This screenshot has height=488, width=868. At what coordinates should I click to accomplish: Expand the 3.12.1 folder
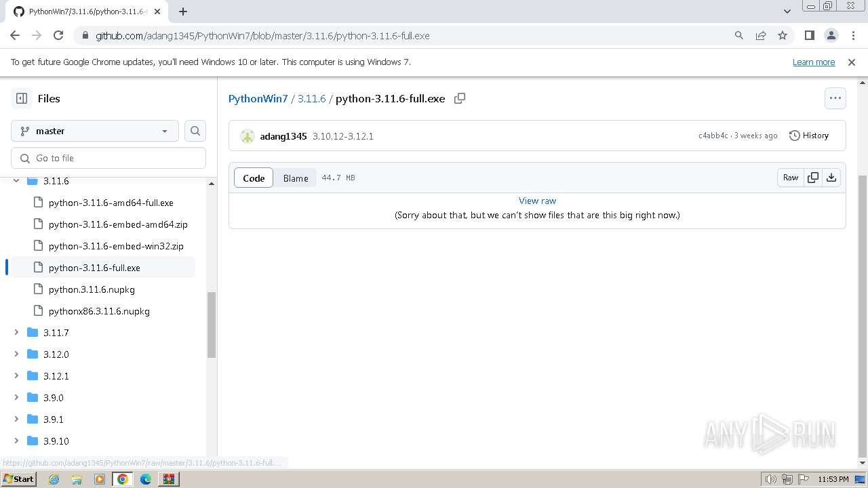[16, 376]
